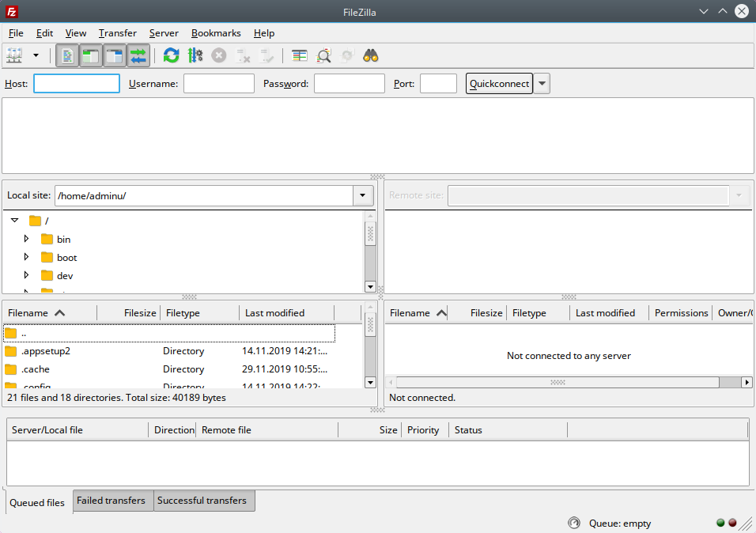This screenshot has width=756, height=533.
Task: Toggle processing of transfer queue
Action: [x=195, y=55]
